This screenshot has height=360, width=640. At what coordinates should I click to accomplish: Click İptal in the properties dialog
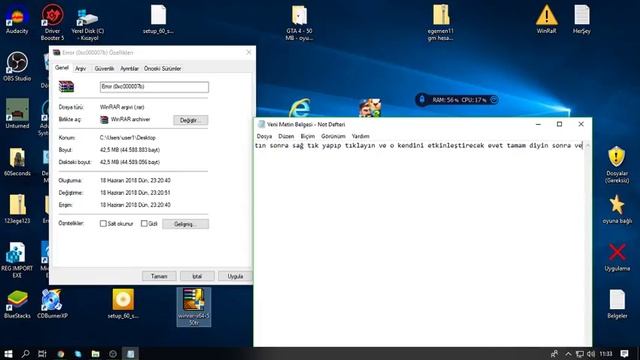point(197,276)
